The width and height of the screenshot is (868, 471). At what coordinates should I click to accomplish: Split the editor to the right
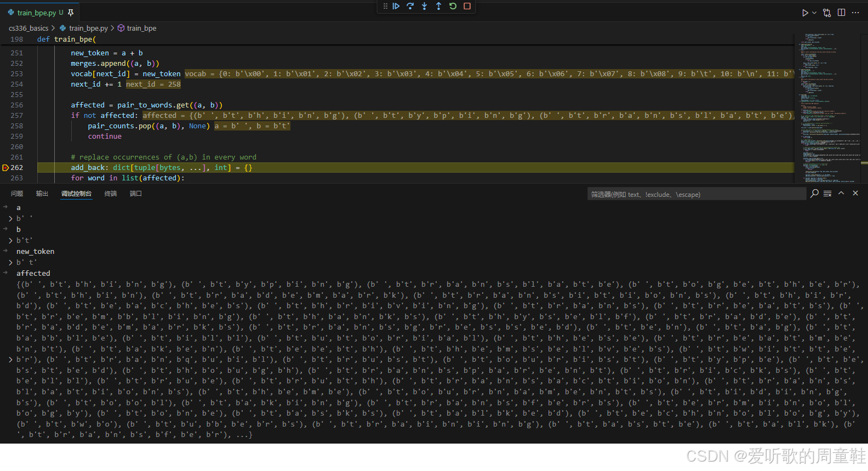tap(841, 13)
